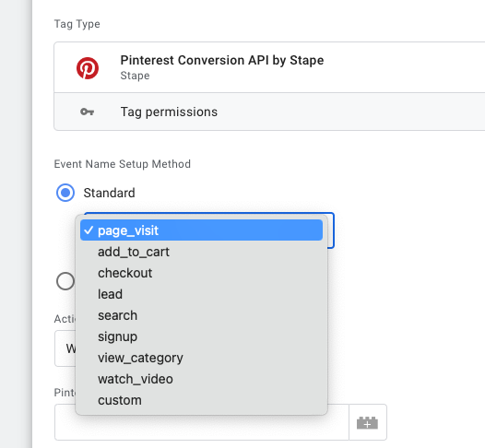Select the checkout event option

(x=201, y=273)
